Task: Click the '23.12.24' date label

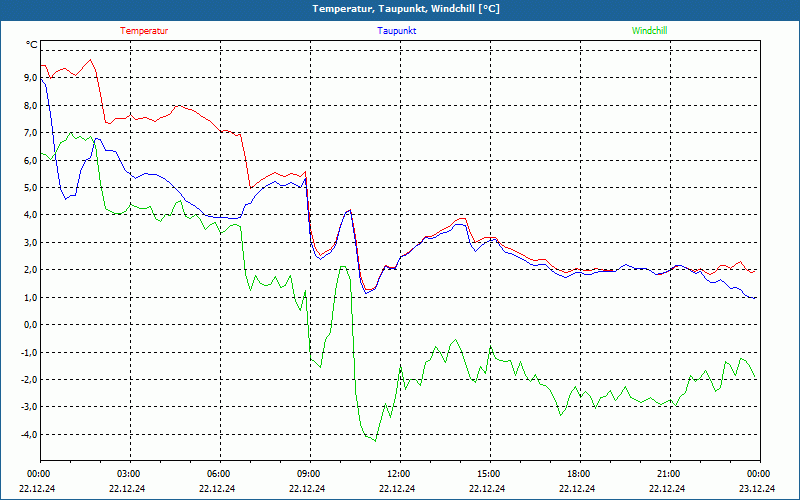Action: (x=757, y=488)
